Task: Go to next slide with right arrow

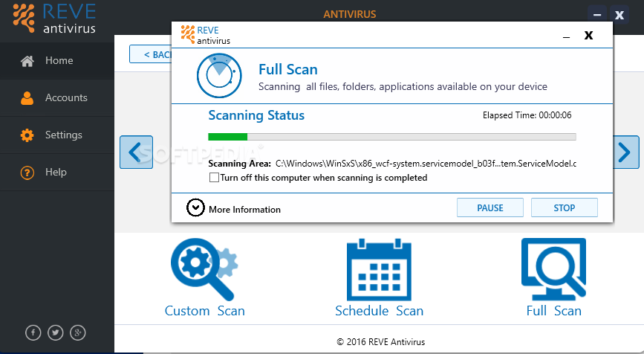Action: click(x=626, y=152)
